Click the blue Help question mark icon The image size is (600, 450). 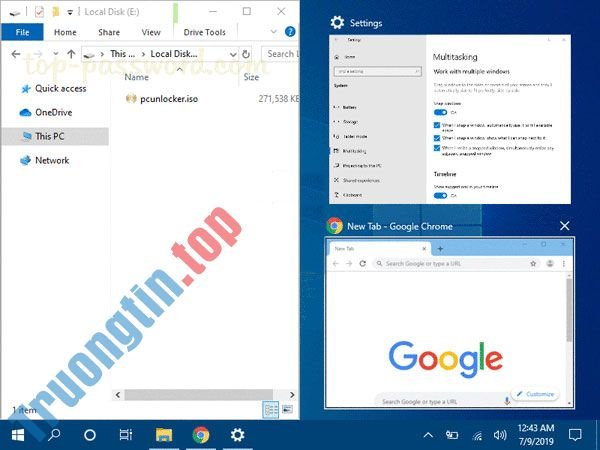click(x=290, y=31)
